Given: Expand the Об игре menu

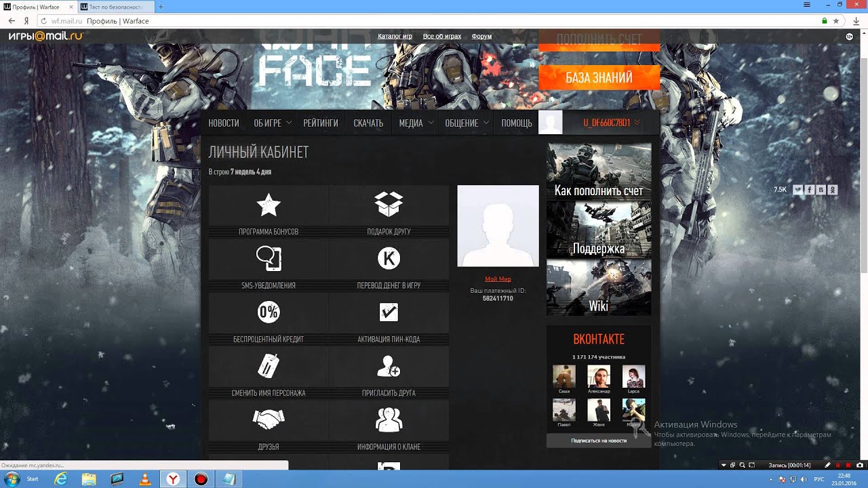Looking at the screenshot, I should (273, 123).
